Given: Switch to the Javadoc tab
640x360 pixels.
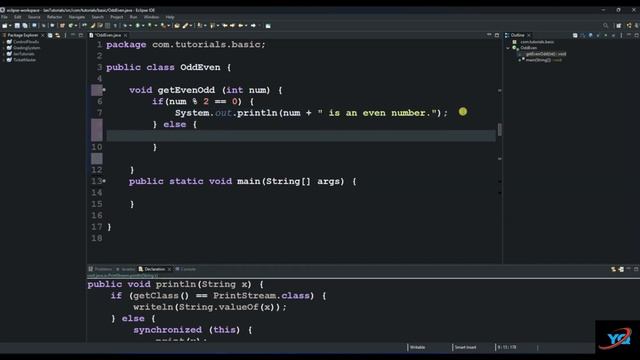Looking at the screenshot, I should [125, 269].
